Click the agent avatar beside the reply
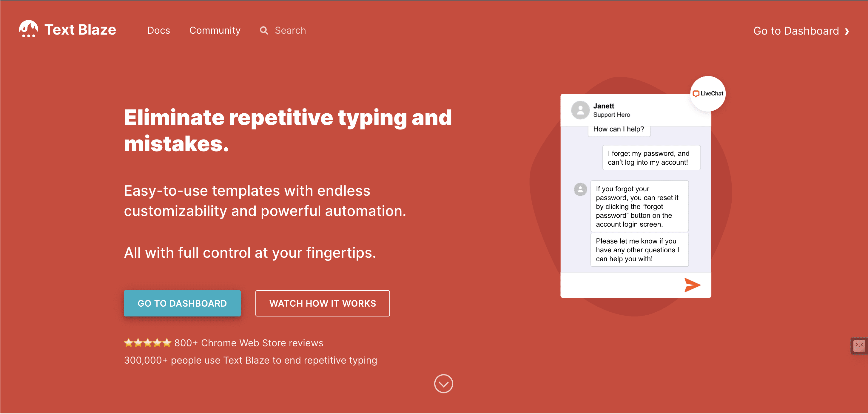Screen dimensions: 868x414 [x=580, y=189]
